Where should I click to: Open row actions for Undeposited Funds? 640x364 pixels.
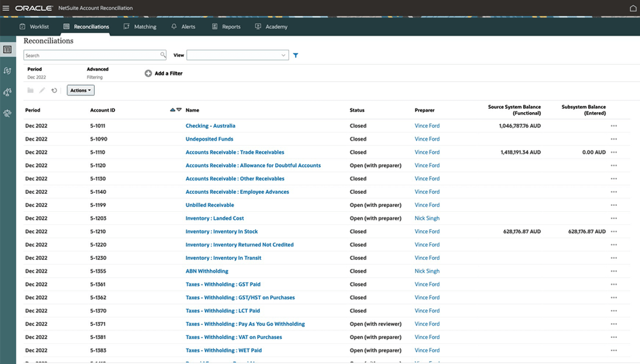tap(613, 139)
